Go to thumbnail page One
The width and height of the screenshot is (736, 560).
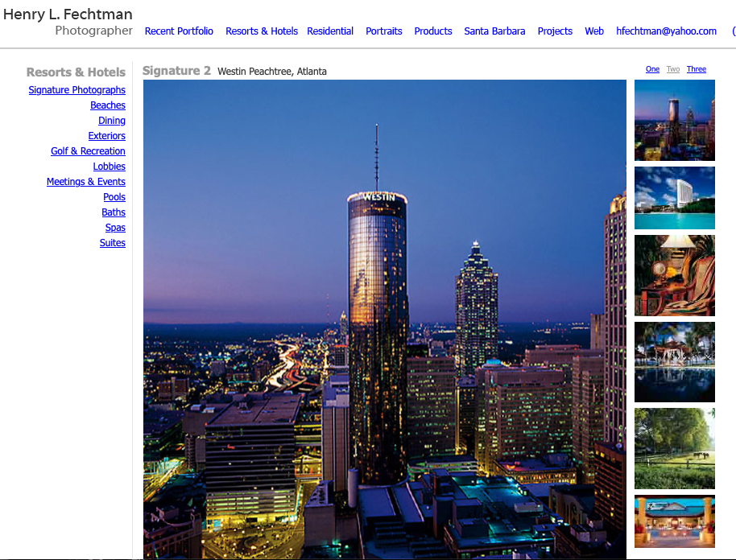pos(652,69)
